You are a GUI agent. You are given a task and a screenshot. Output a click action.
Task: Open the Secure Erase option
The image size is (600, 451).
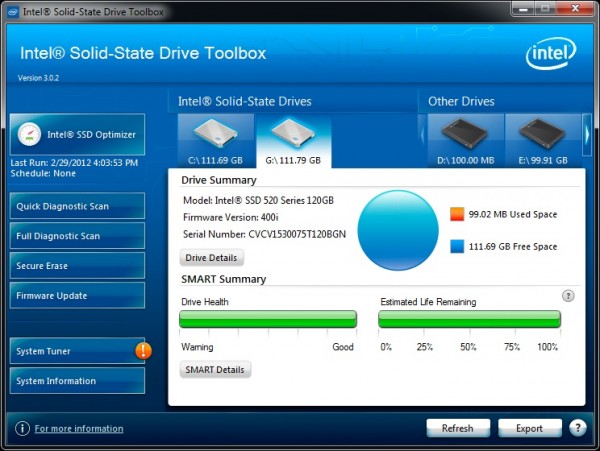point(77,265)
